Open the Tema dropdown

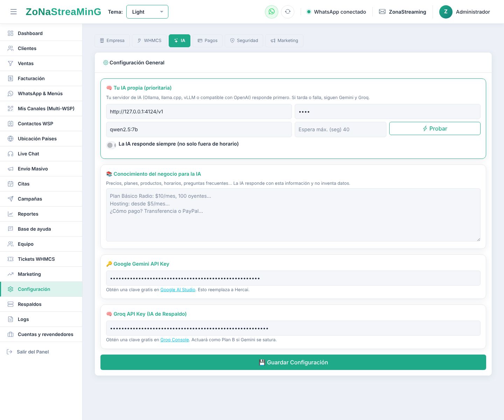click(x=147, y=12)
